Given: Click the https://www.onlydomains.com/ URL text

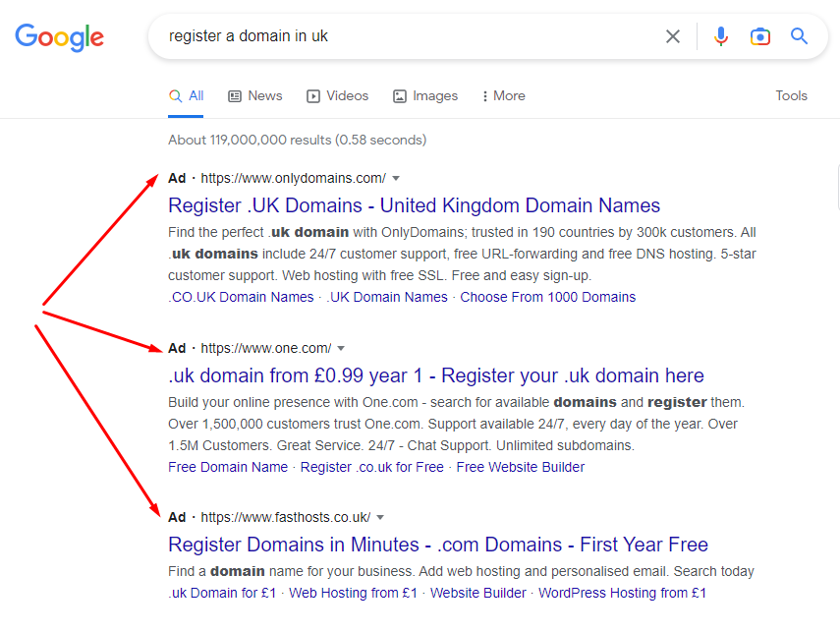Looking at the screenshot, I should point(294,178).
